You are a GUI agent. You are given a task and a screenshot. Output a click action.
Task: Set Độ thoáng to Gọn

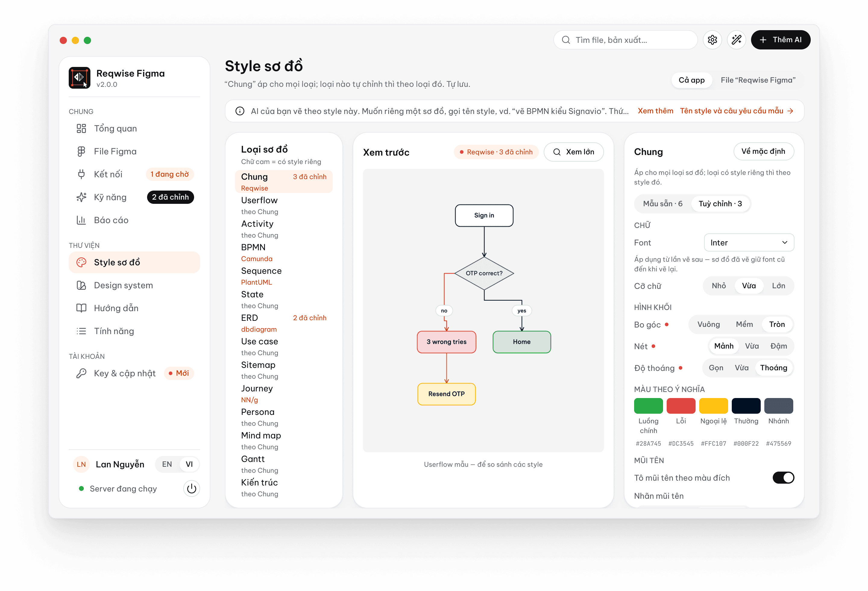[x=716, y=368]
